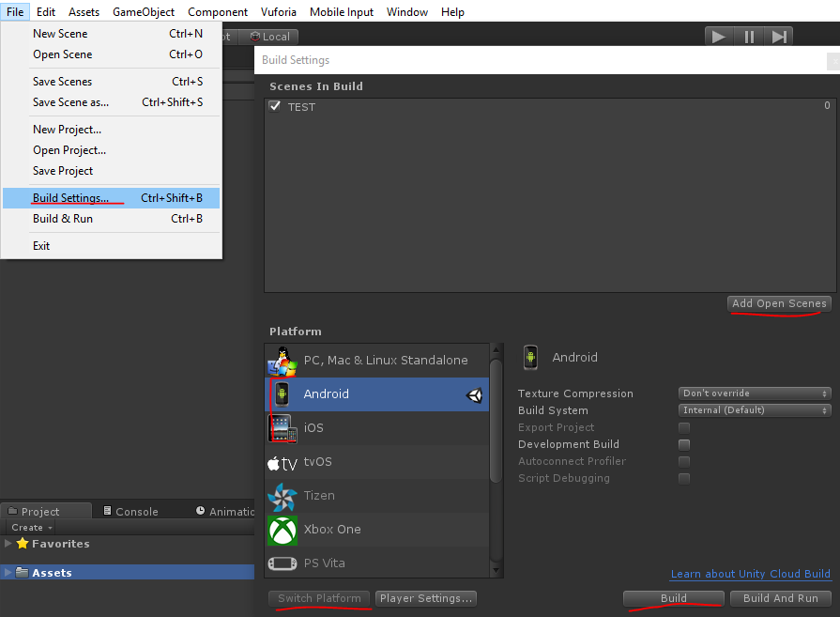Select the iOS platform icon

[283, 428]
